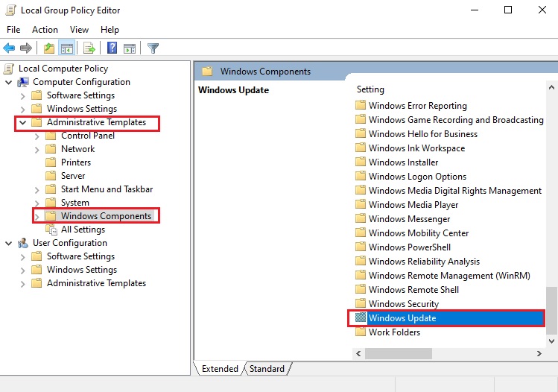Click the Setting column header
The width and height of the screenshot is (558, 392).
(x=370, y=89)
